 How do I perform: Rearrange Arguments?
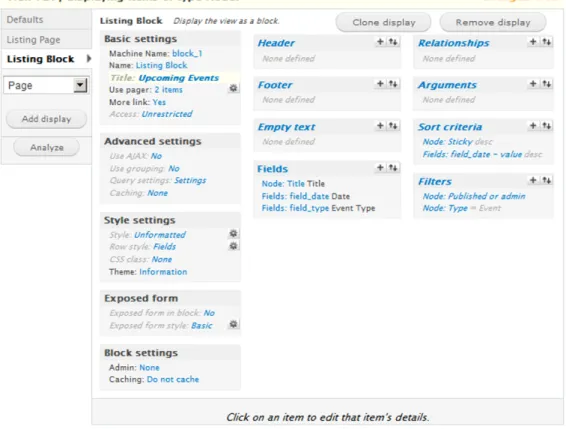[x=547, y=84]
